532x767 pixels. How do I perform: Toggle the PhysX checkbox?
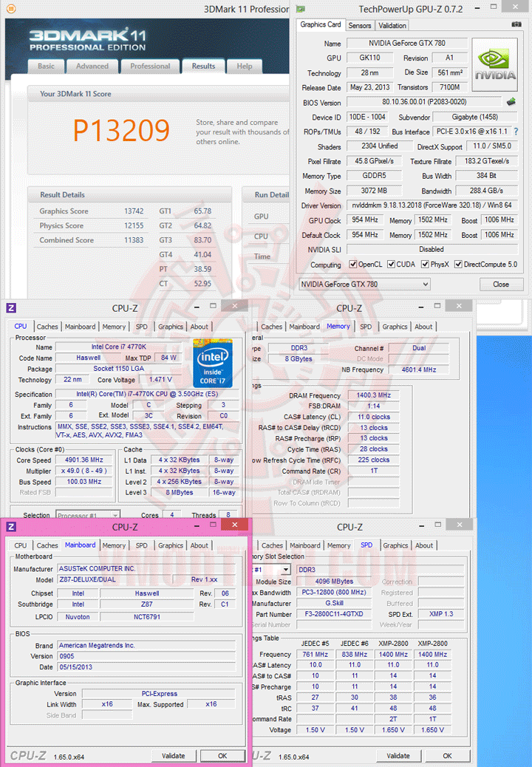tap(426, 264)
